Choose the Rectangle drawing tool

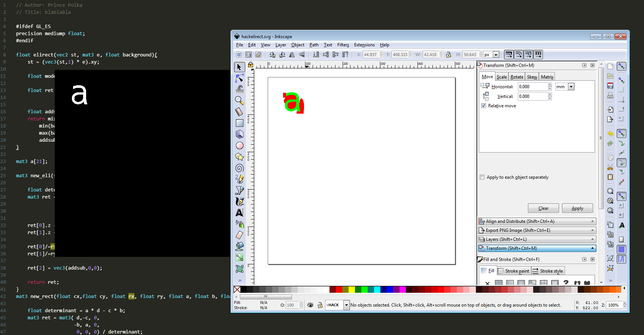tap(239, 123)
